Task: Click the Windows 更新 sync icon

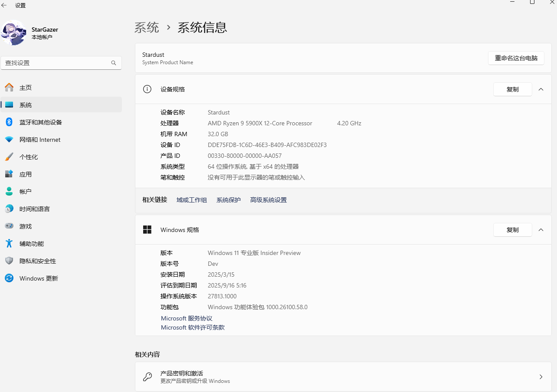Action: pyautogui.click(x=9, y=278)
